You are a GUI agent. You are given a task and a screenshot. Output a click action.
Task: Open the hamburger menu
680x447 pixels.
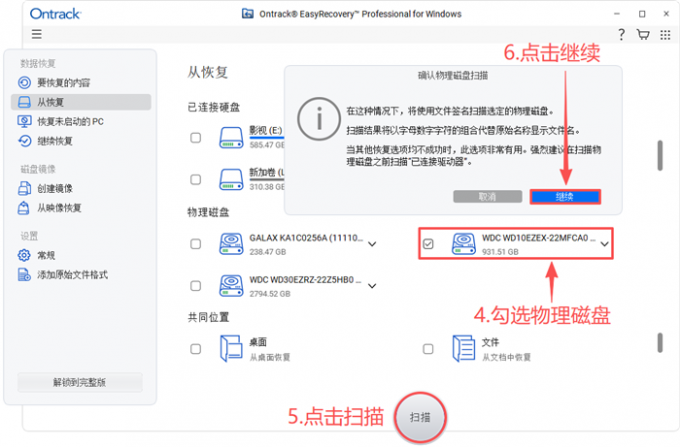(36, 34)
